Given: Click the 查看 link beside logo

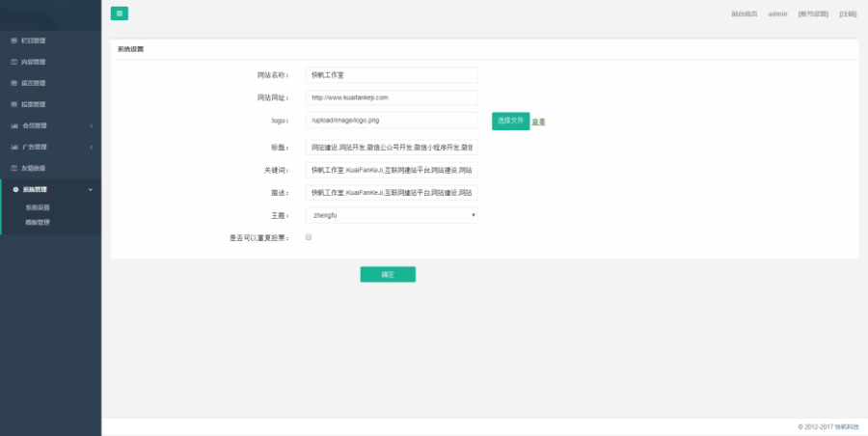Looking at the screenshot, I should (538, 122).
